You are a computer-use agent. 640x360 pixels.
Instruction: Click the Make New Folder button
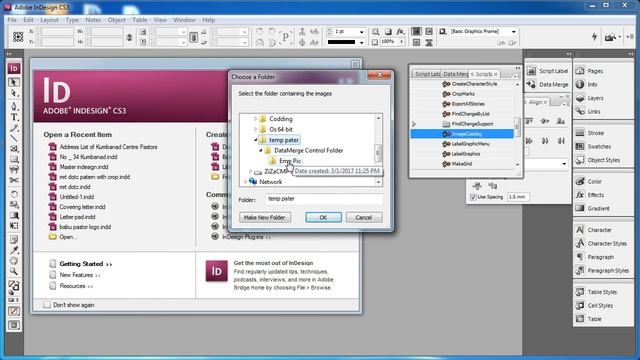pos(264,217)
